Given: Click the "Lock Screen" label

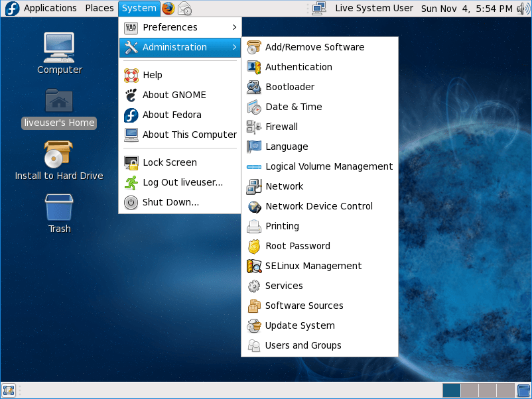Looking at the screenshot, I should [x=170, y=163].
